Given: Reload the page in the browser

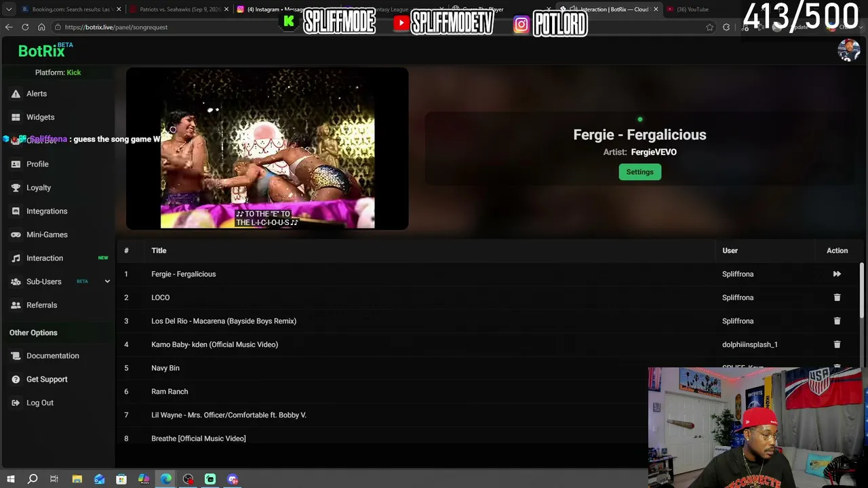Looking at the screenshot, I should point(25,27).
